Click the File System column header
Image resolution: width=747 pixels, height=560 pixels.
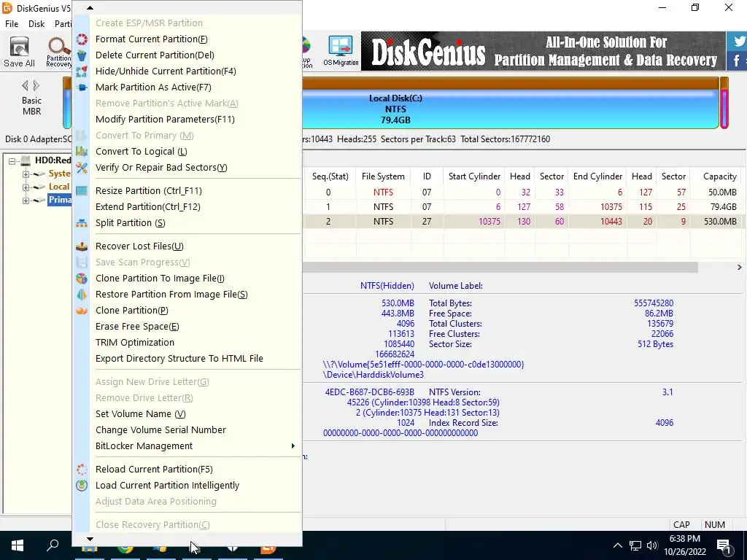383,176
